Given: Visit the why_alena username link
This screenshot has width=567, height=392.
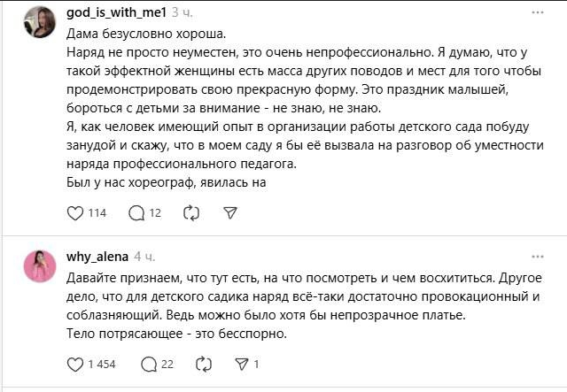Looking at the screenshot, I should (x=97, y=257).
